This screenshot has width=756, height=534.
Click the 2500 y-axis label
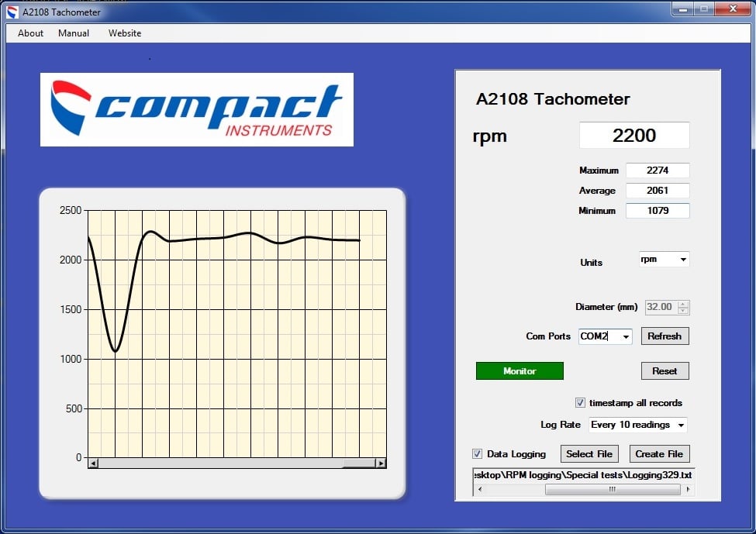click(x=71, y=210)
